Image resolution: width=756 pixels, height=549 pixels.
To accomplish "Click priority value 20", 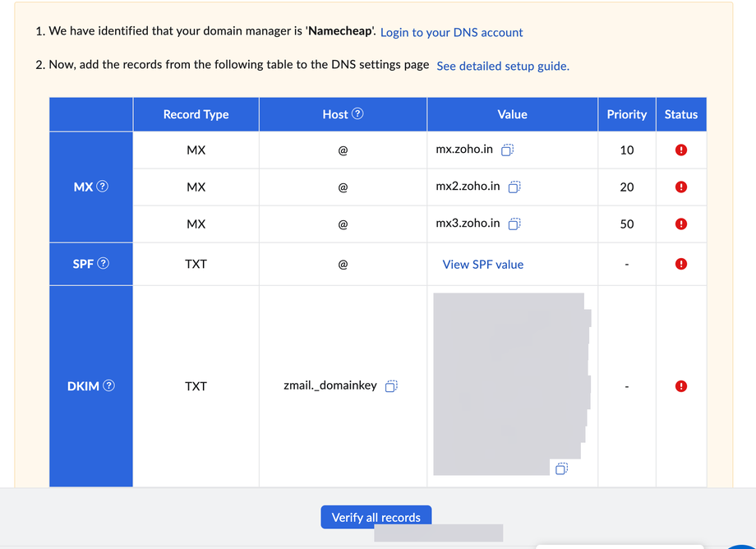I will [627, 187].
